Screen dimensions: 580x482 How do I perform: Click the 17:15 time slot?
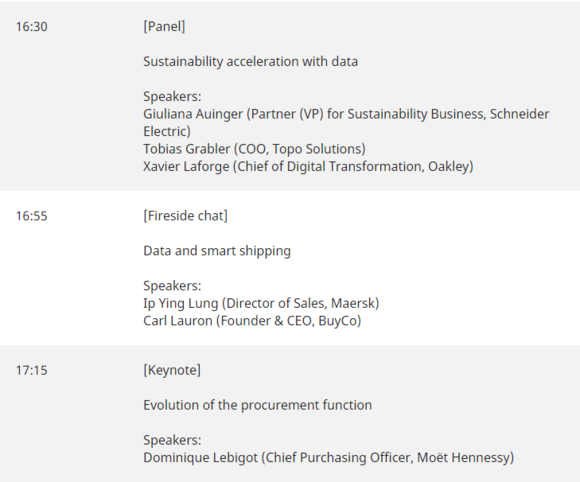pos(31,370)
